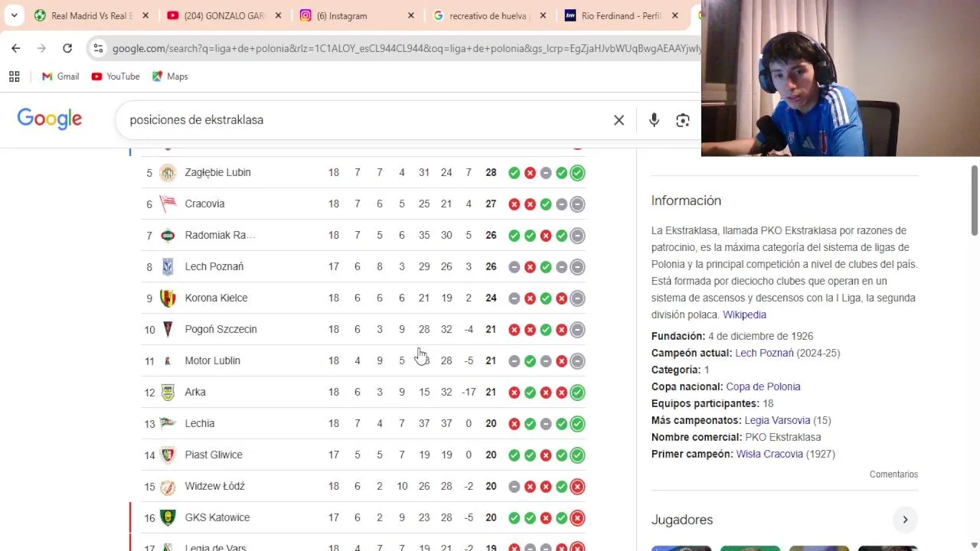Switch to recreativo de huelva tab

480,15
